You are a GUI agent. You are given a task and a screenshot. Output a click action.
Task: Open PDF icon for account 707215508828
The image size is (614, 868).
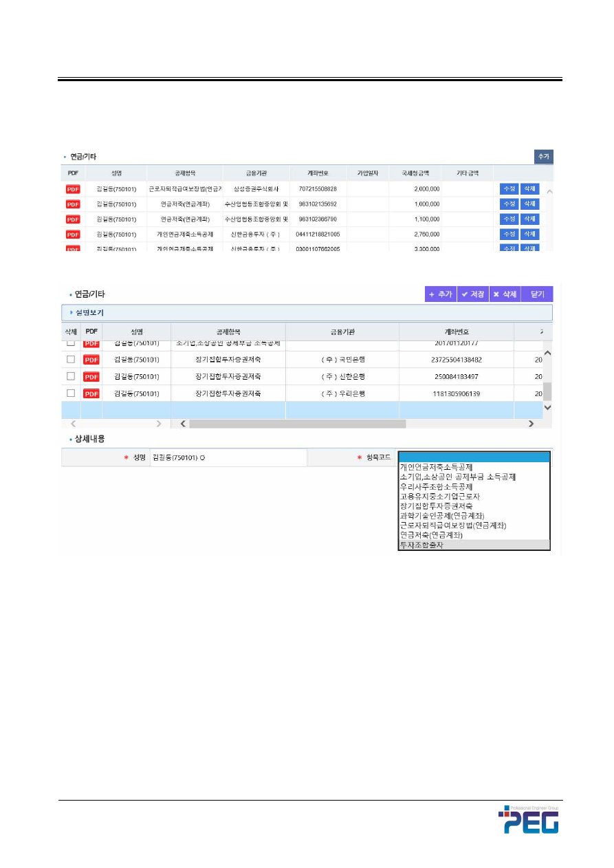73,189
